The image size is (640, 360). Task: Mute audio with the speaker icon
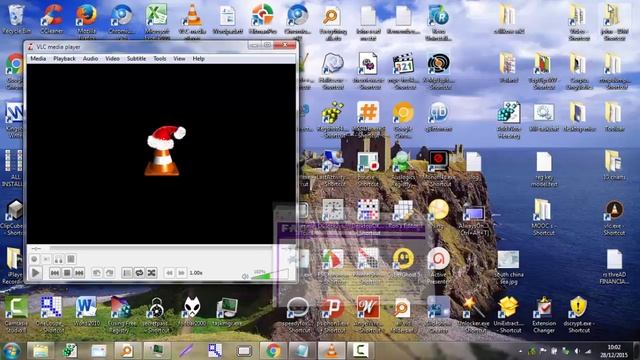[x=245, y=276]
